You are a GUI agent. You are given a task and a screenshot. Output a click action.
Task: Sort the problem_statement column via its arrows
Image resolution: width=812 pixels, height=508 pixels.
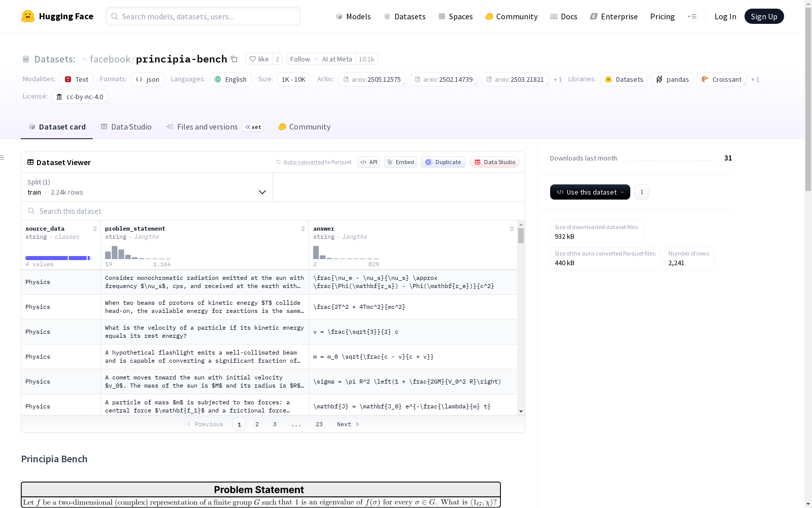pos(303,229)
